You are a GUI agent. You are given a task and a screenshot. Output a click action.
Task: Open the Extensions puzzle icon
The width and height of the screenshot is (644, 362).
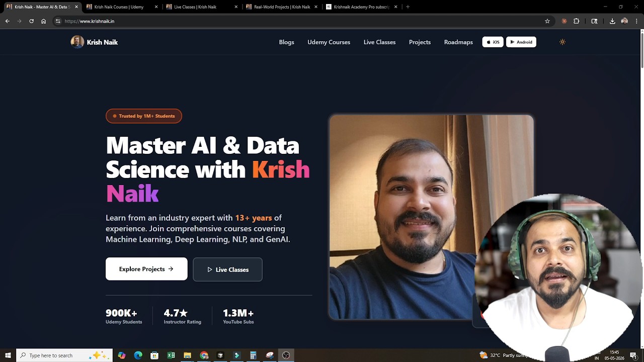click(577, 21)
